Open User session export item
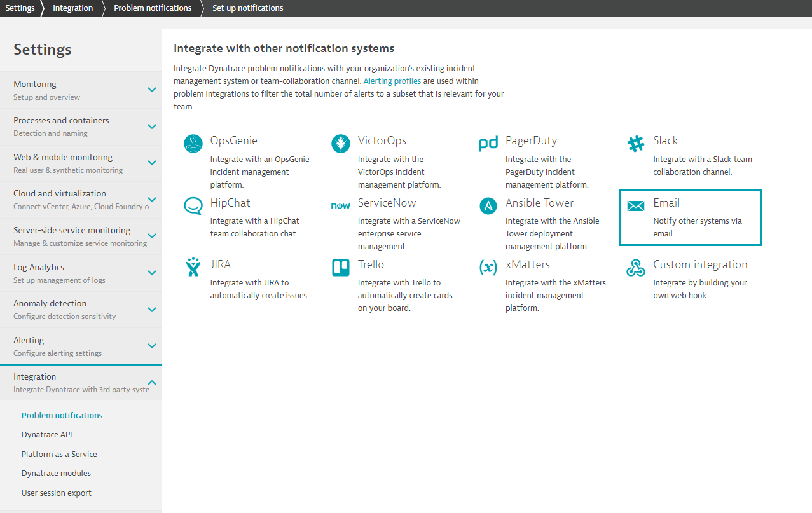The width and height of the screenshot is (812, 513). 57,493
